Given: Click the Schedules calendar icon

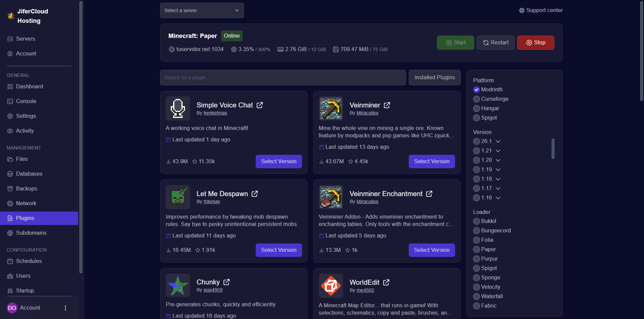Looking at the screenshot, I should click(x=10, y=261).
